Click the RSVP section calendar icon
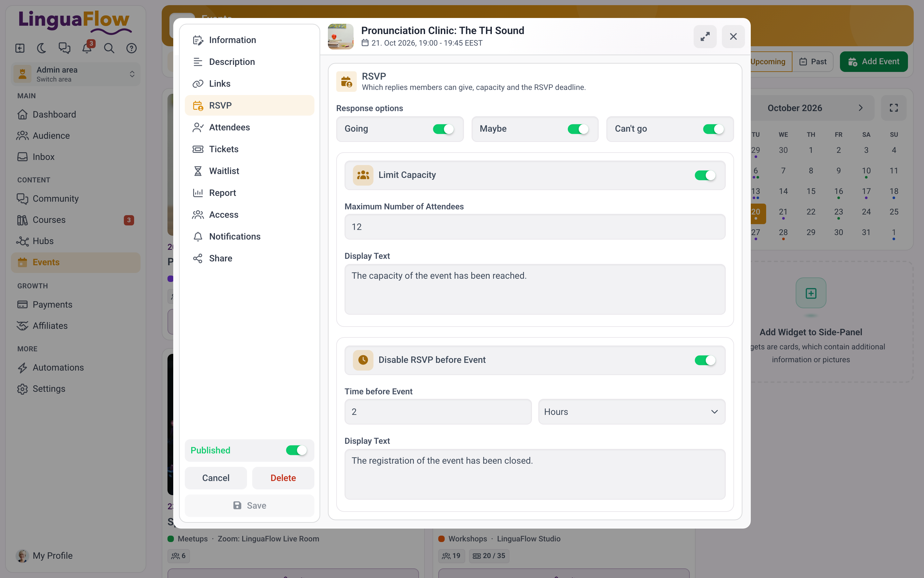Image resolution: width=924 pixels, height=578 pixels. (346, 82)
